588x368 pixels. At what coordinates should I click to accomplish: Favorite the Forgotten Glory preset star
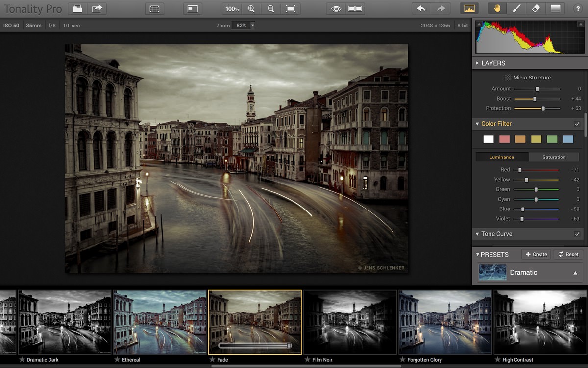pyautogui.click(x=402, y=360)
